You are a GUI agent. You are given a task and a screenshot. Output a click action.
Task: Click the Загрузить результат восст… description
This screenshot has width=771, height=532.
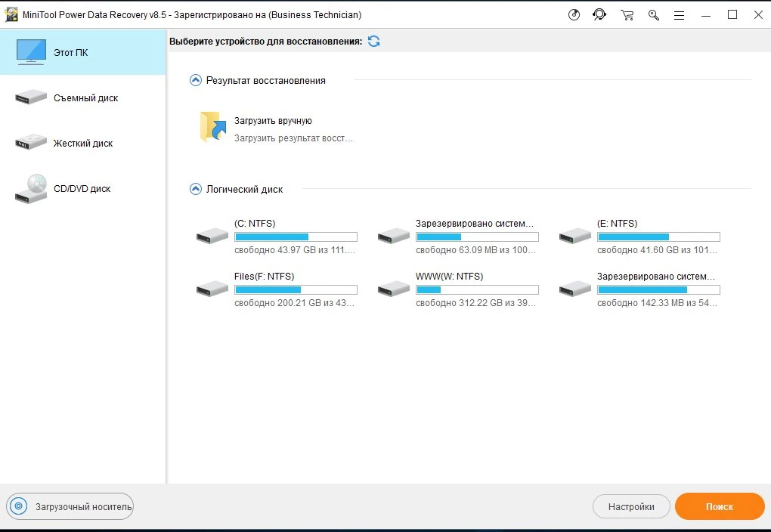293,138
